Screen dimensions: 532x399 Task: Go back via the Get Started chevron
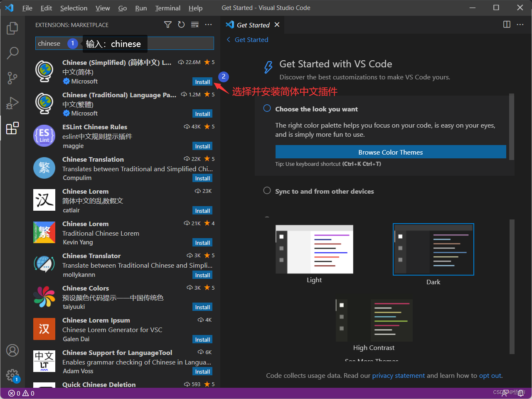point(229,39)
